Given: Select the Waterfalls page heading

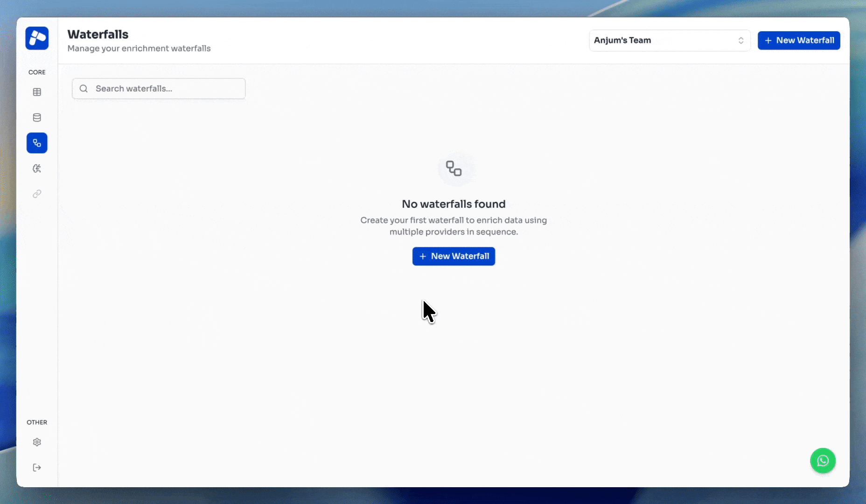Looking at the screenshot, I should [98, 34].
